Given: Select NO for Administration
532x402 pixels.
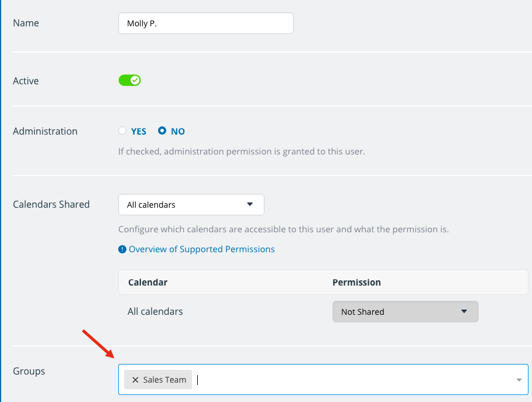Looking at the screenshot, I should tap(162, 130).
